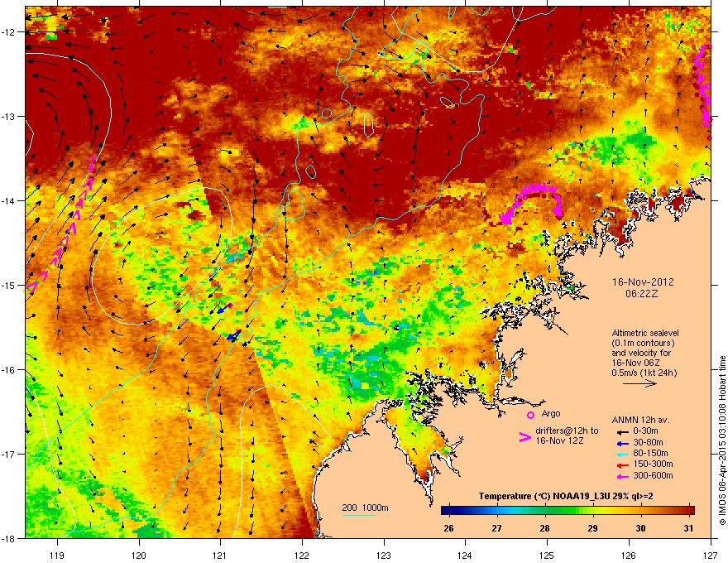Image resolution: width=728 pixels, height=563 pixels.
Task: Select the black 0-30m arrow legend icon
Action: (x=623, y=431)
